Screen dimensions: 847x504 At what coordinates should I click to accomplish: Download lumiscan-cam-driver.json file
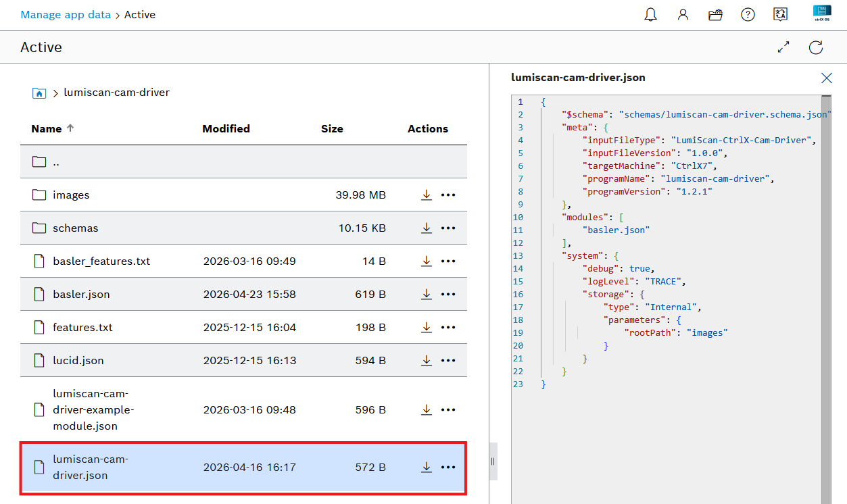427,468
